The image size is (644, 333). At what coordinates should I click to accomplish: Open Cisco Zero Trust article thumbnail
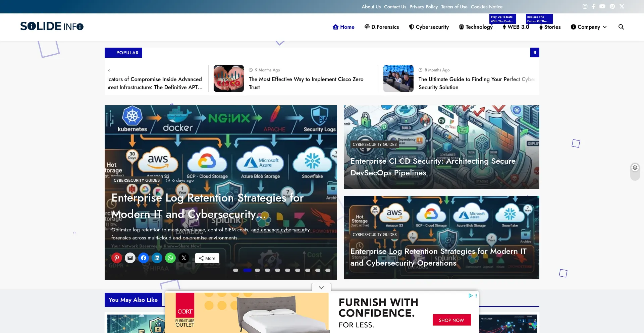click(229, 78)
